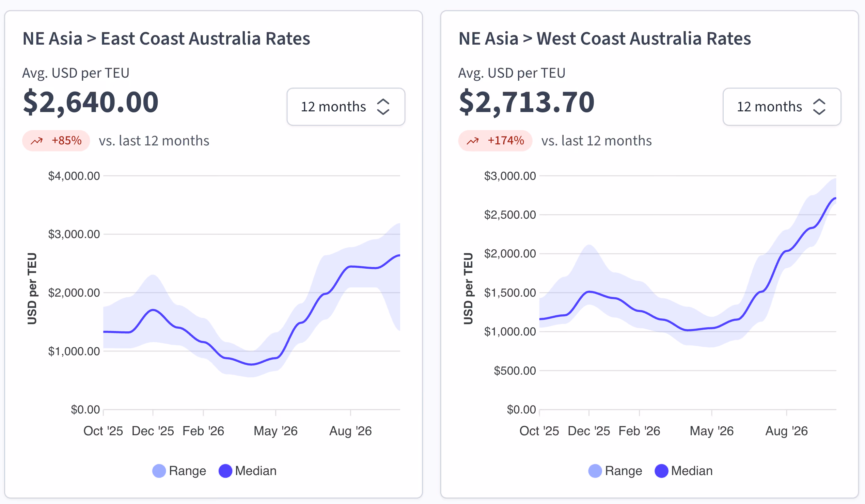Click West Coast chart $2,500.00 axis label
This screenshot has height=504, width=865.
coord(510,215)
